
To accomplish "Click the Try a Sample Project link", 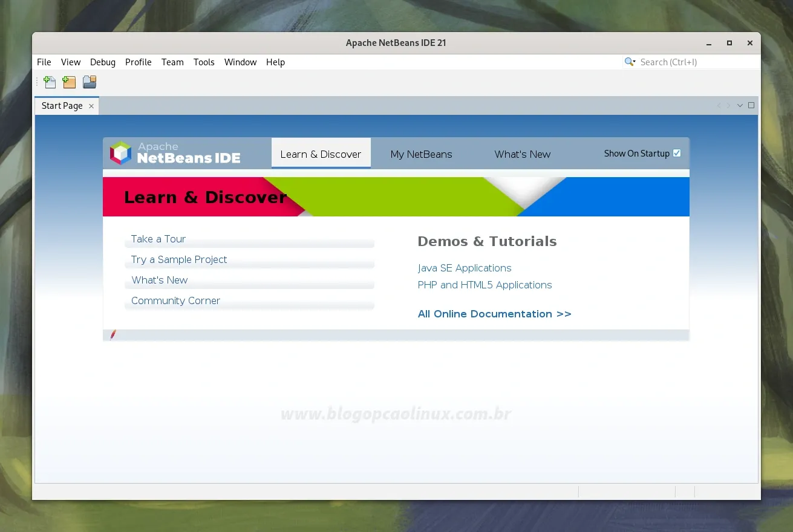I will click(179, 259).
